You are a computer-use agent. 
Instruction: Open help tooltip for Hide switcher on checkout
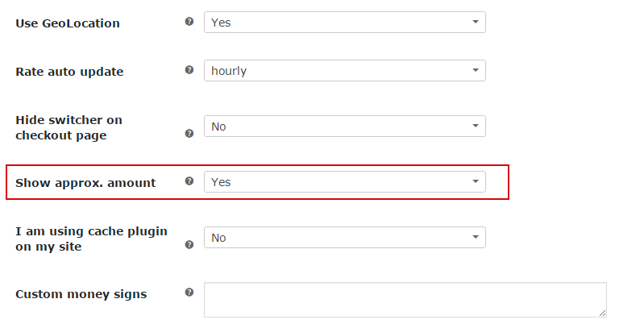(189, 134)
